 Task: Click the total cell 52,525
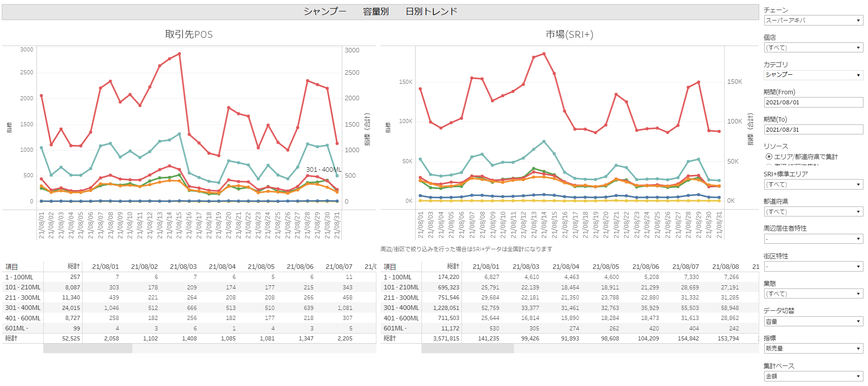coord(71,339)
